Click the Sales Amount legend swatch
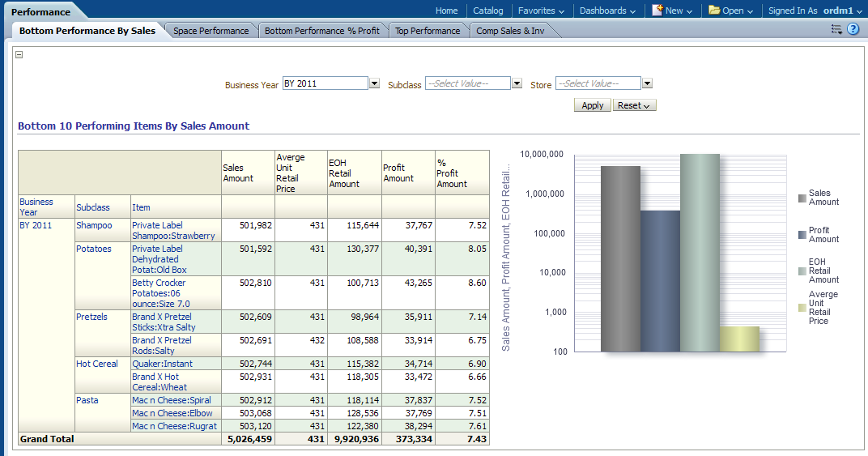This screenshot has height=456, width=868. pos(802,198)
